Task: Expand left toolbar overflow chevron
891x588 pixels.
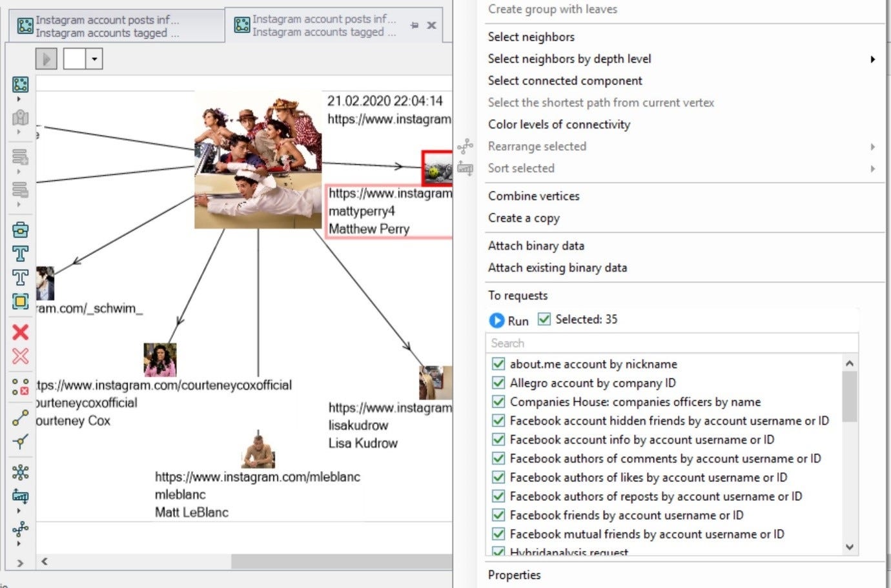Action: click(20, 563)
